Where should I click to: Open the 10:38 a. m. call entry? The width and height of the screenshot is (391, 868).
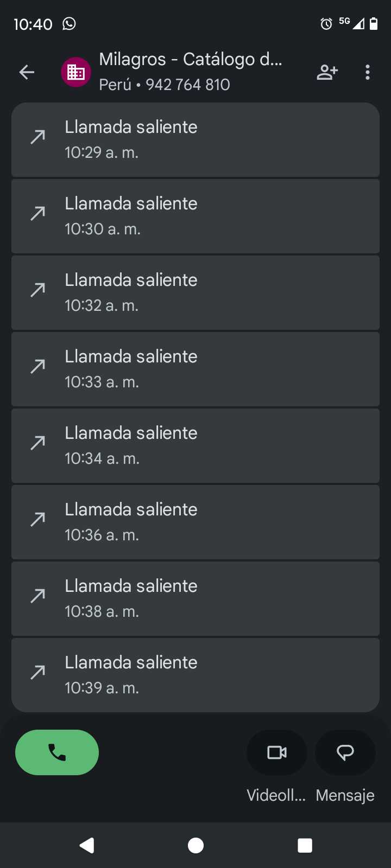pyautogui.click(x=195, y=598)
